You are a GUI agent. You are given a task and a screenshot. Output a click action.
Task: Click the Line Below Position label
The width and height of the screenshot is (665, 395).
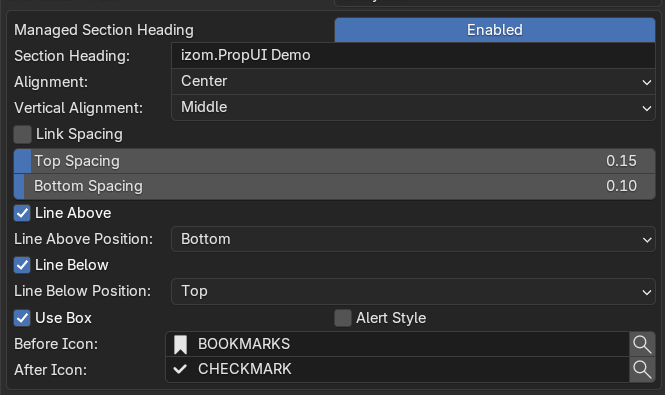click(82, 291)
